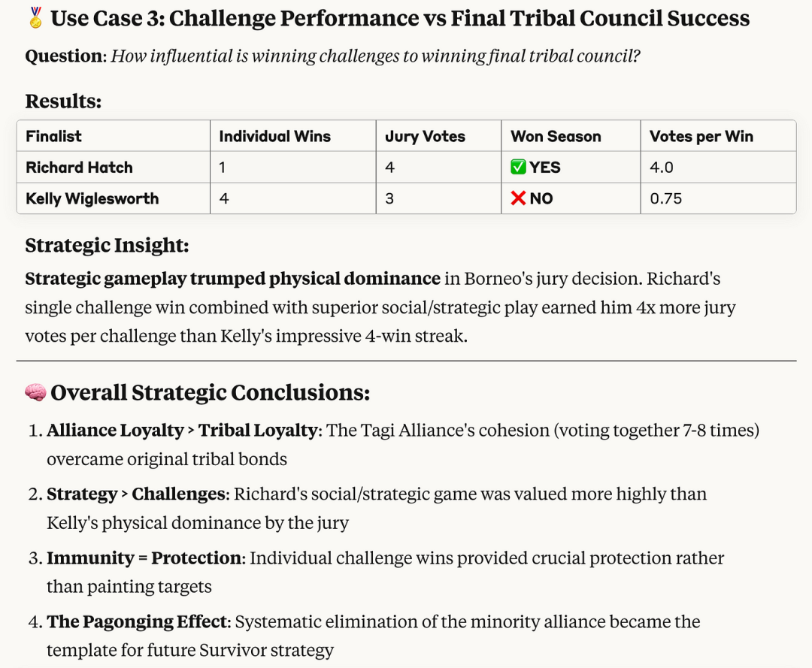812x668 pixels.
Task: Click the red X in Kelly's row
Action: coord(518,198)
